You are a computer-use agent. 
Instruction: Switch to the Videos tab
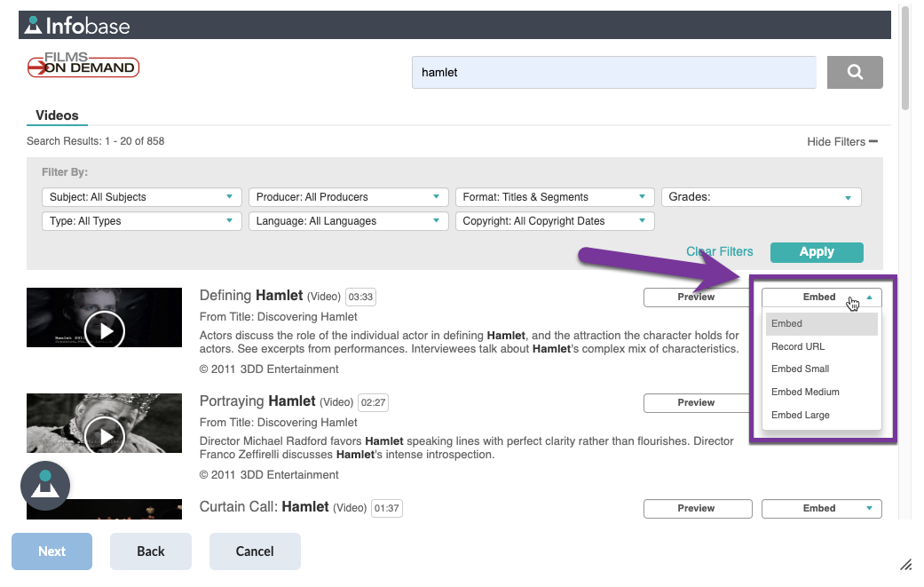pyautogui.click(x=56, y=115)
